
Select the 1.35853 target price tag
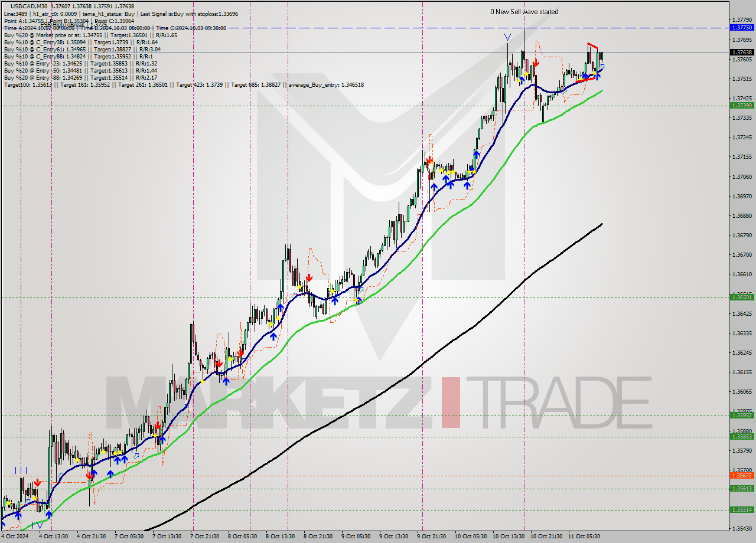tap(742, 436)
